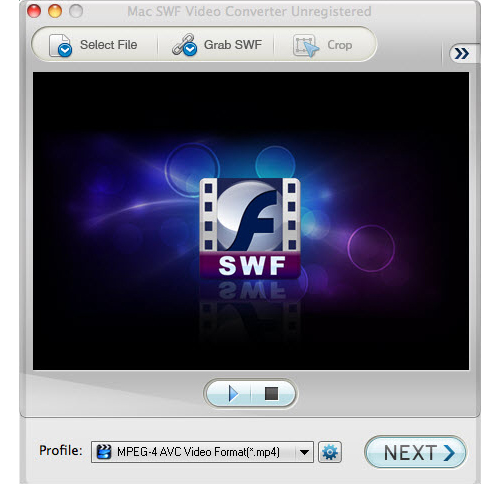Click the Grab SWF chain link icon
Screen dimensions: 500x484
[184, 45]
